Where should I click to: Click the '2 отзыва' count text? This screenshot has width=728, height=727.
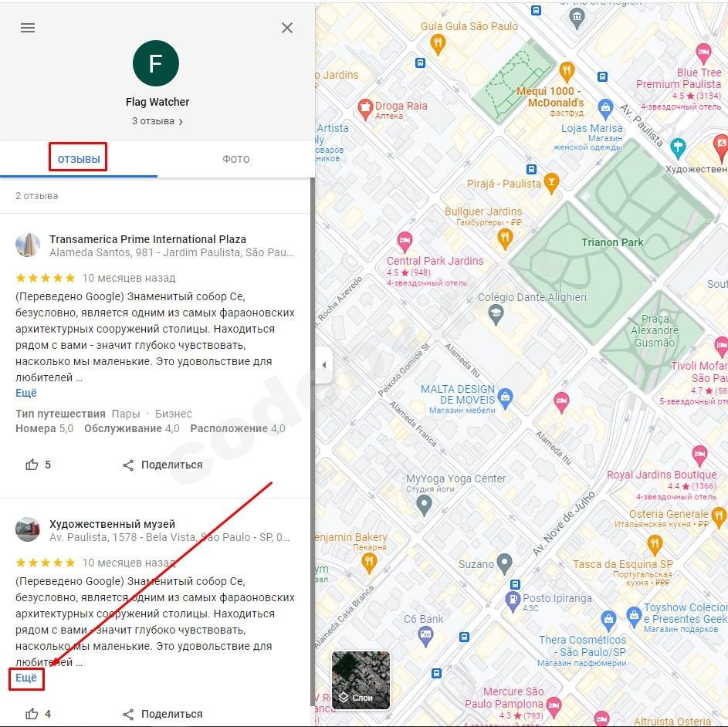pos(37,196)
